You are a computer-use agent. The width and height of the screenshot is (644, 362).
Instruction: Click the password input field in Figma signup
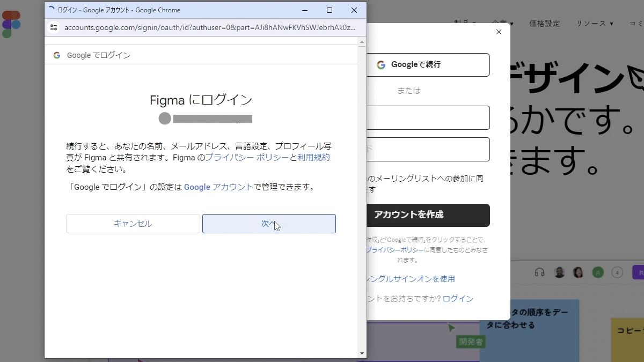coord(428,149)
